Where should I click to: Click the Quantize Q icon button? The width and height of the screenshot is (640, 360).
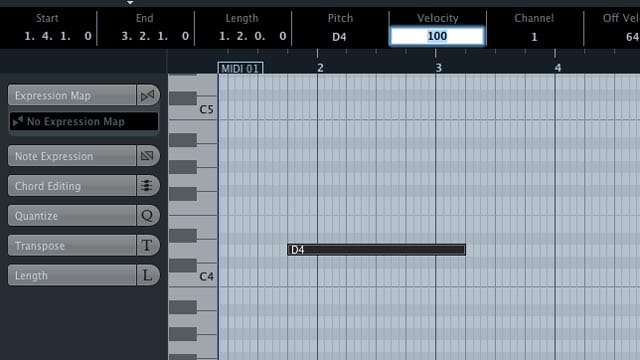(148, 216)
